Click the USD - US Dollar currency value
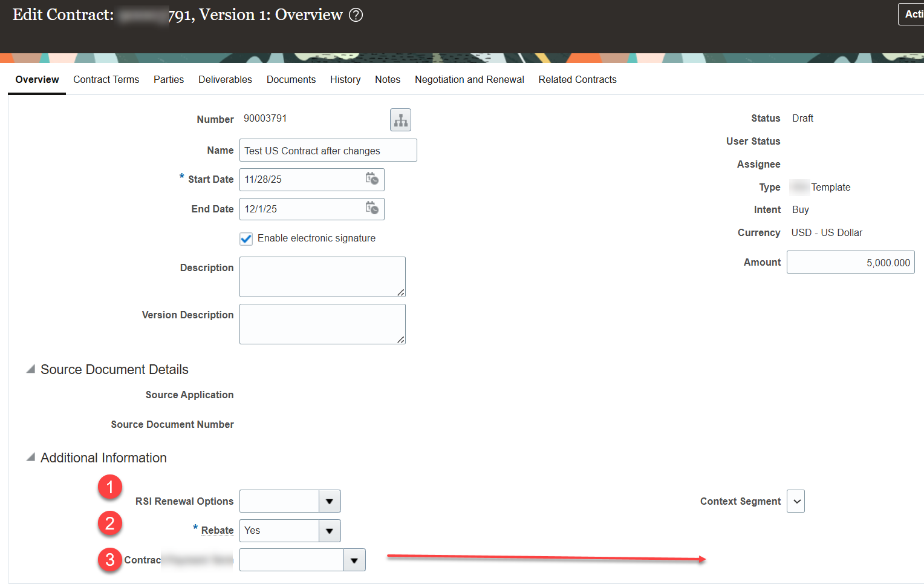The image size is (924, 584). (x=827, y=233)
